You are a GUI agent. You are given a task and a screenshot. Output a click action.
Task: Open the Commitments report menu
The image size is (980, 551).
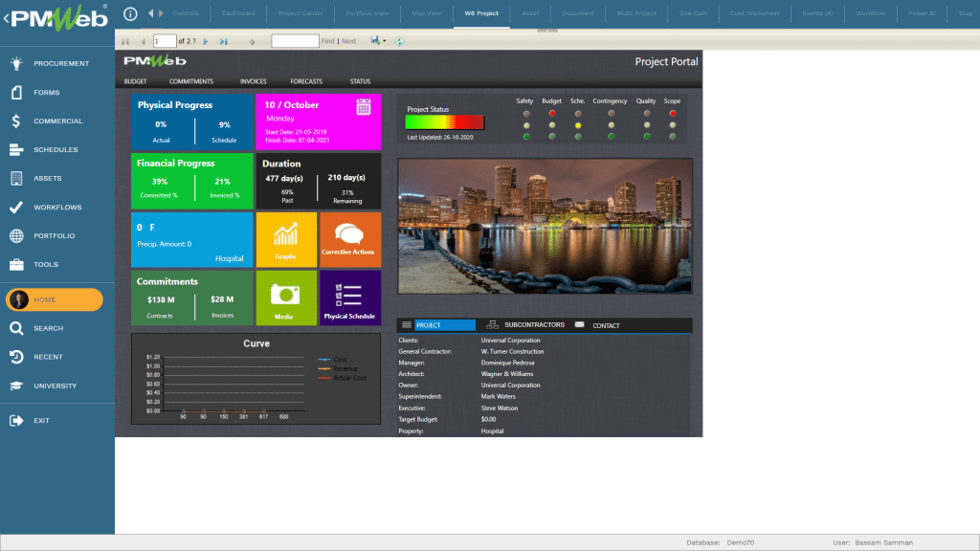191,81
